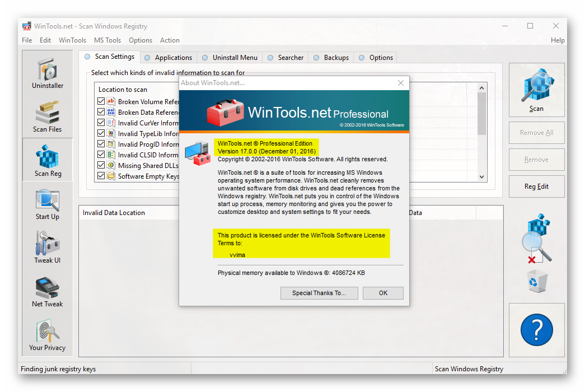Click the Data column header

coord(415,213)
